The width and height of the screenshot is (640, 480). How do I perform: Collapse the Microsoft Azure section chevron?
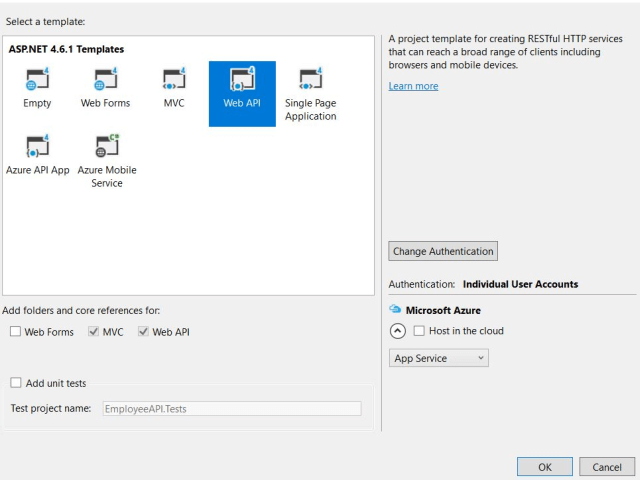coord(397,331)
